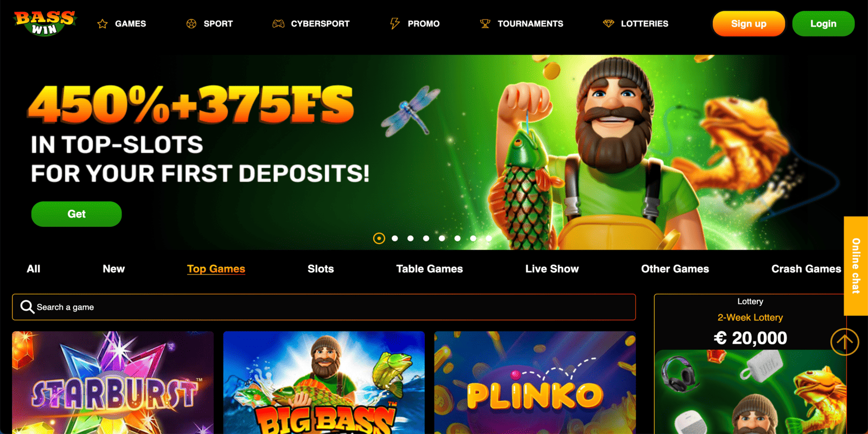
Task: Open the Online chat side tab
Action: [856, 266]
